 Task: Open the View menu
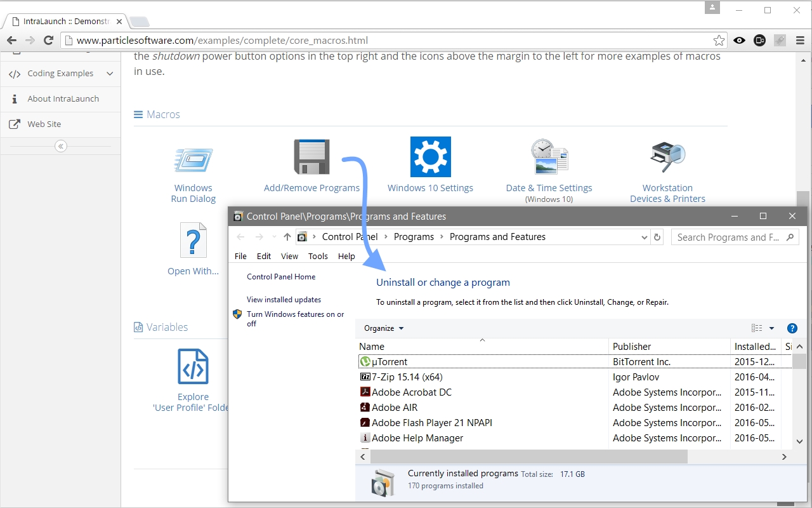click(289, 257)
